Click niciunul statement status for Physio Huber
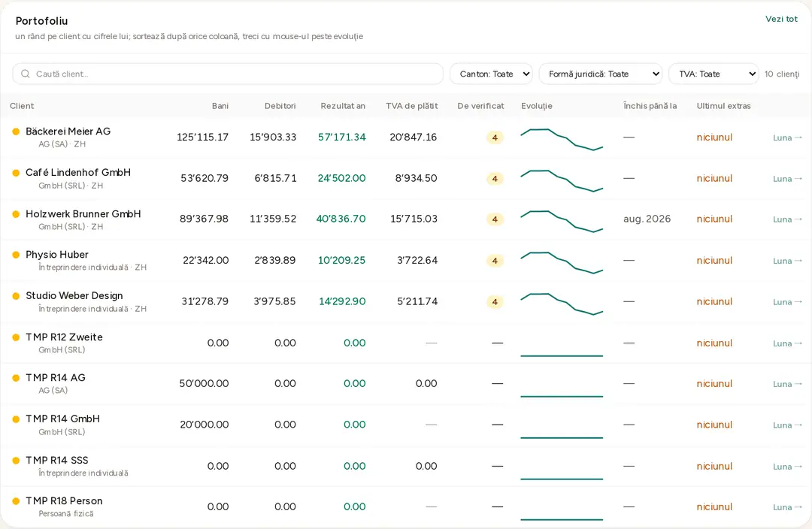Screen dimensions: 812x529 [714, 260]
